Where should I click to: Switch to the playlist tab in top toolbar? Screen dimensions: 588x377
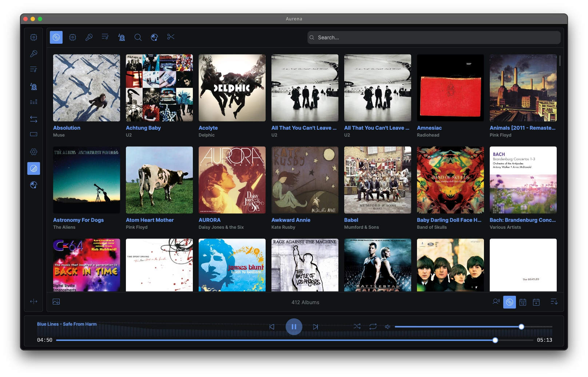[x=105, y=37]
